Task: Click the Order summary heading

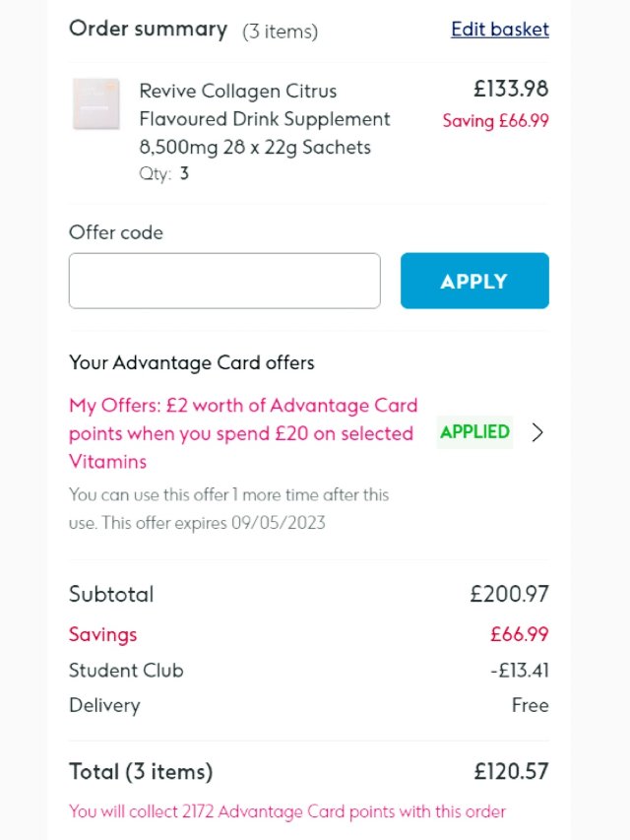Action: (148, 30)
